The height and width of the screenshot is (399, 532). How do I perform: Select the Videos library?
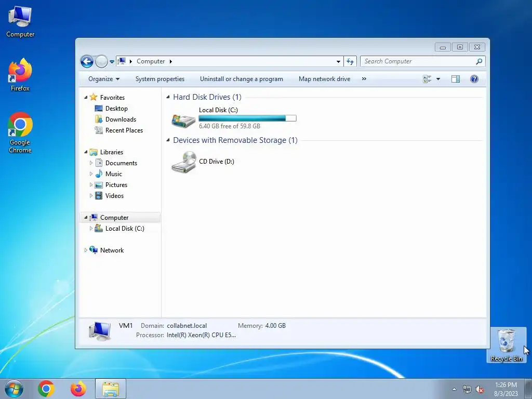(x=114, y=196)
